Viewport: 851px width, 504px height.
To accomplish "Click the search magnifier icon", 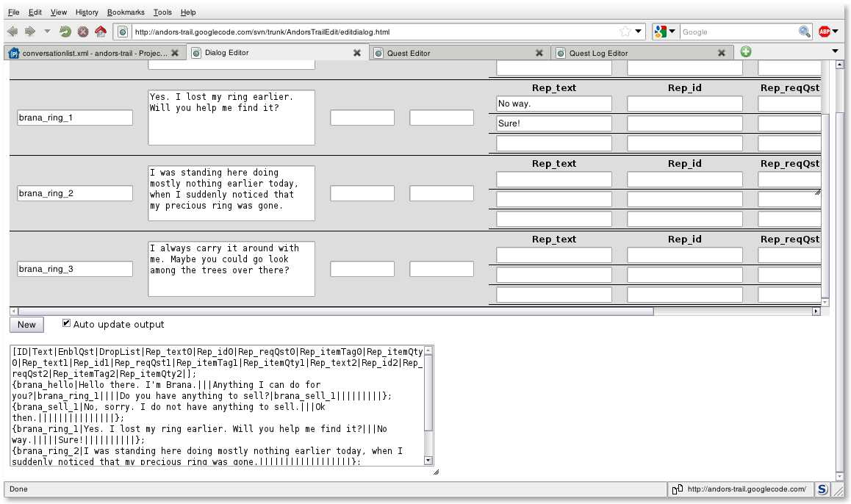I will point(805,32).
